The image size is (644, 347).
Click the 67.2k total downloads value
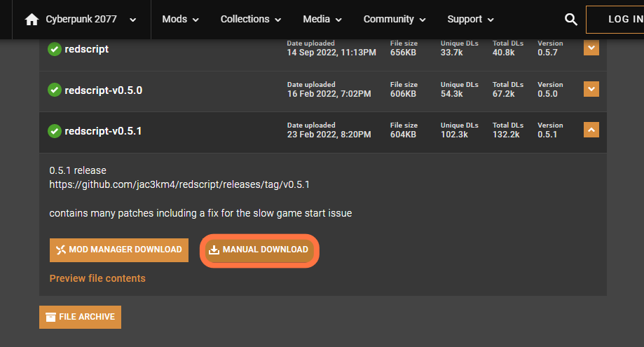[504, 94]
